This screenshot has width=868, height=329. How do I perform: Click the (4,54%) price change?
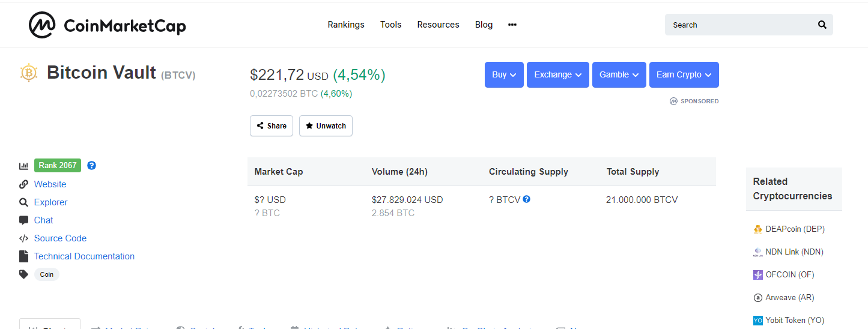[x=359, y=75]
